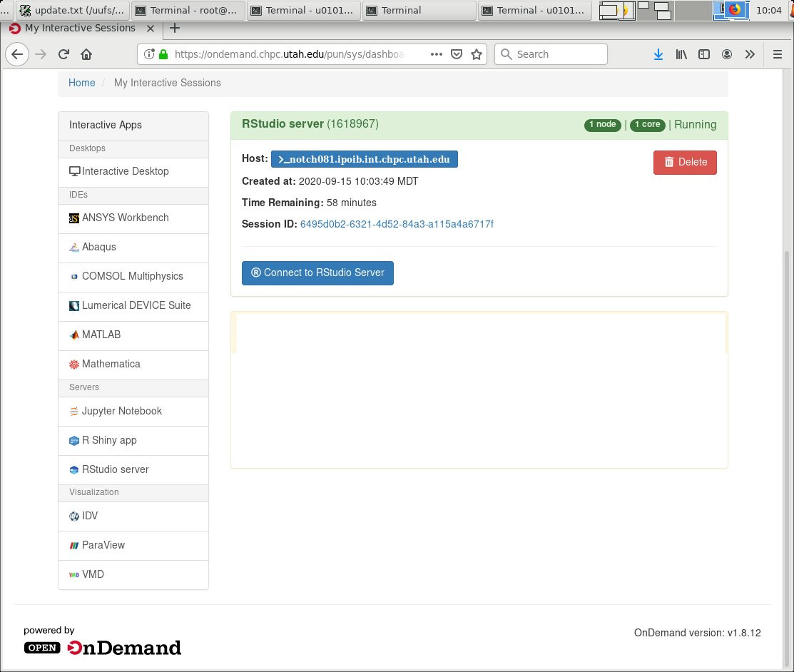The width and height of the screenshot is (794, 672).
Task: Go back using the browser back arrow
Action: [17, 54]
